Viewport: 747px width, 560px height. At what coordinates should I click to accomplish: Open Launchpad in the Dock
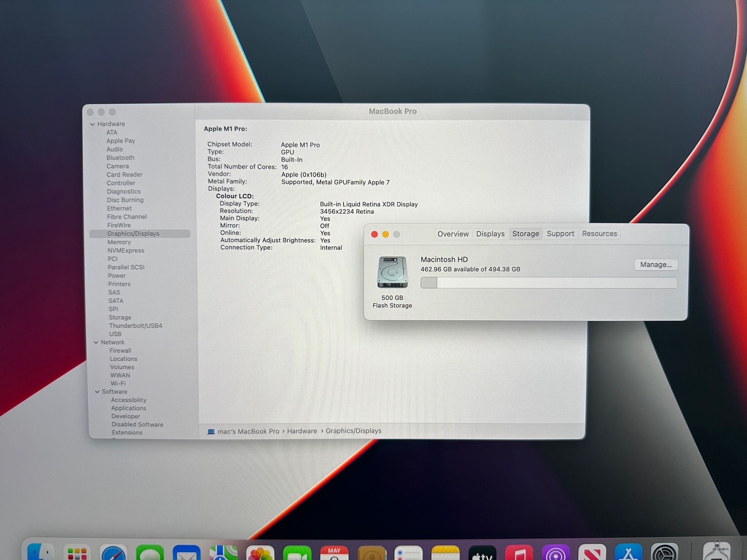coord(77,553)
